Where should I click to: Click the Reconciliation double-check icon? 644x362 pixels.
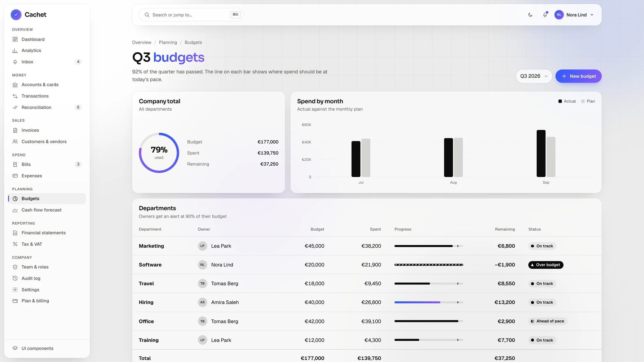[15, 108]
